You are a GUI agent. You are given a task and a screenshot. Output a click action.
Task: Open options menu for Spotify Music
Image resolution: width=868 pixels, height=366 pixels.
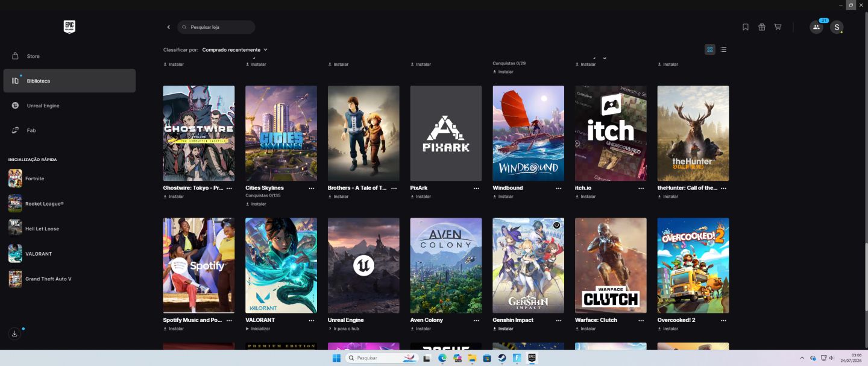pyautogui.click(x=229, y=320)
